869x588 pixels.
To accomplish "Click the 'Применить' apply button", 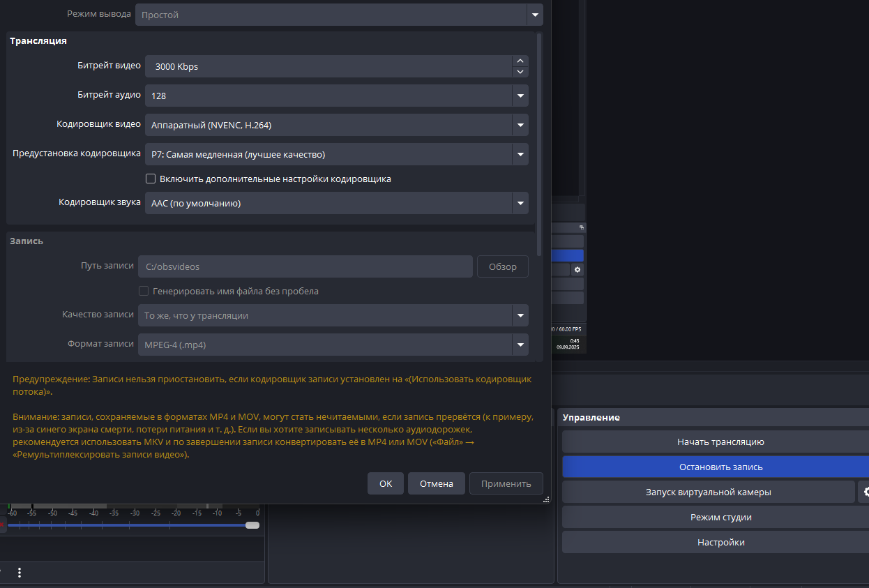I will [506, 483].
